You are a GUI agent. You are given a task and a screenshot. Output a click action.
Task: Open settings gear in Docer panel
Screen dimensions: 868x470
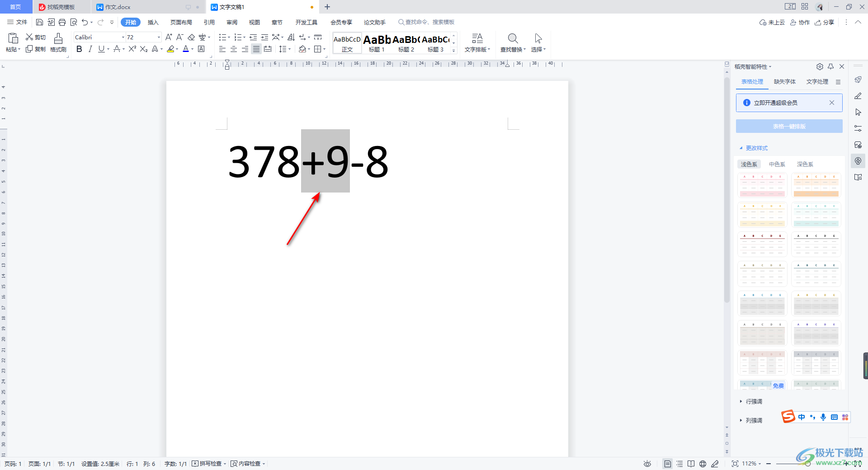[820, 66]
